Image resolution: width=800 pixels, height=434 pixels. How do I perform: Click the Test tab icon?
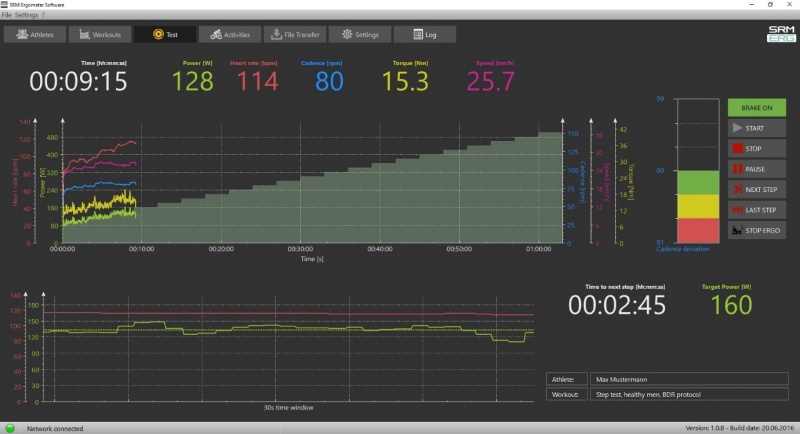[158, 34]
